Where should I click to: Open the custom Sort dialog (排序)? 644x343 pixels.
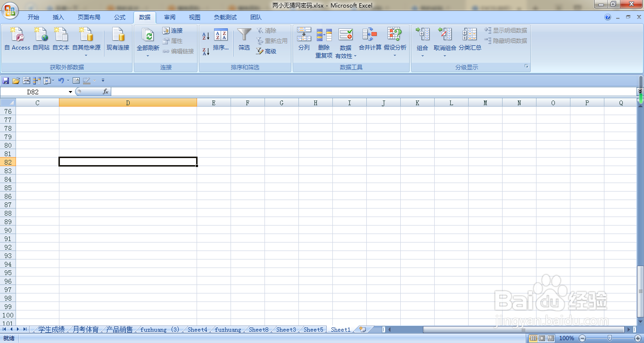(221, 40)
